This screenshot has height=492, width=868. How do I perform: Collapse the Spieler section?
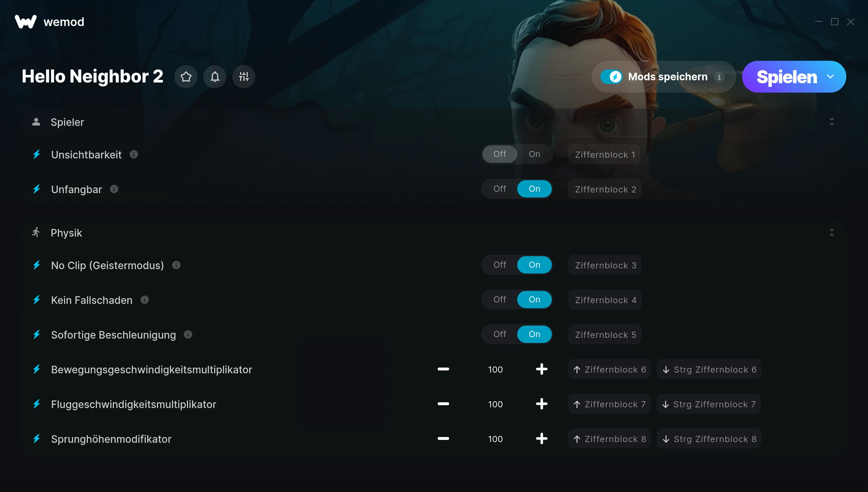(x=832, y=122)
